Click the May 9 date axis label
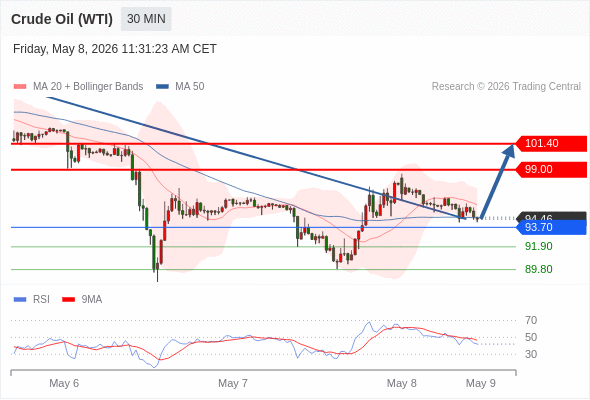Screen dimensions: 590x400 (x=481, y=383)
